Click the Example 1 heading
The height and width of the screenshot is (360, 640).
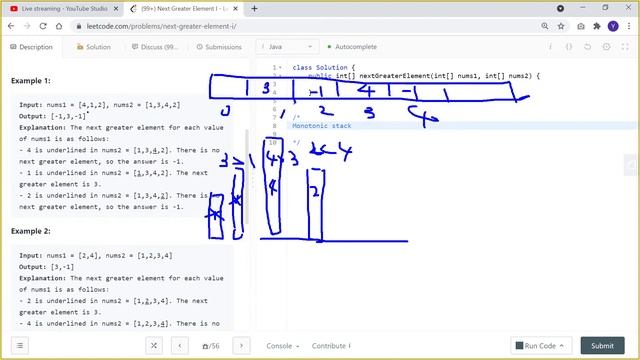coord(31,81)
